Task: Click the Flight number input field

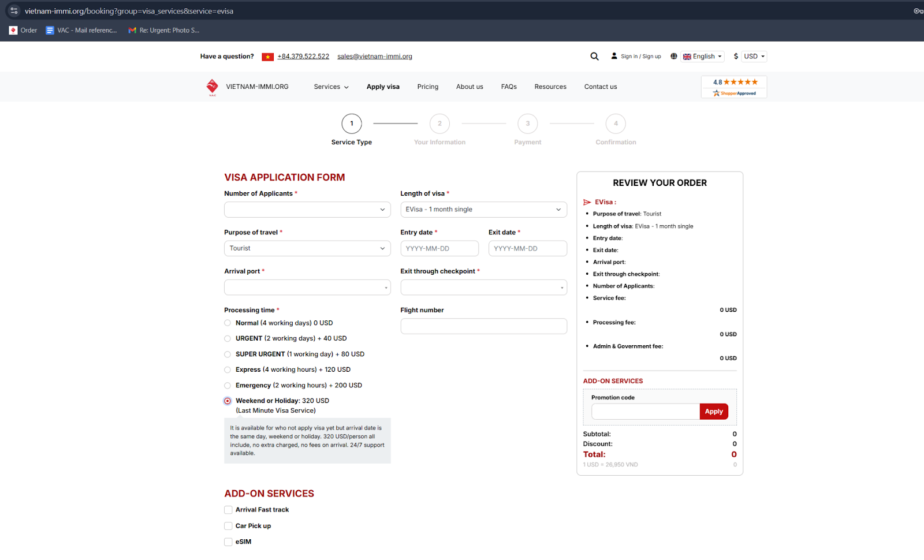Action: tap(483, 326)
